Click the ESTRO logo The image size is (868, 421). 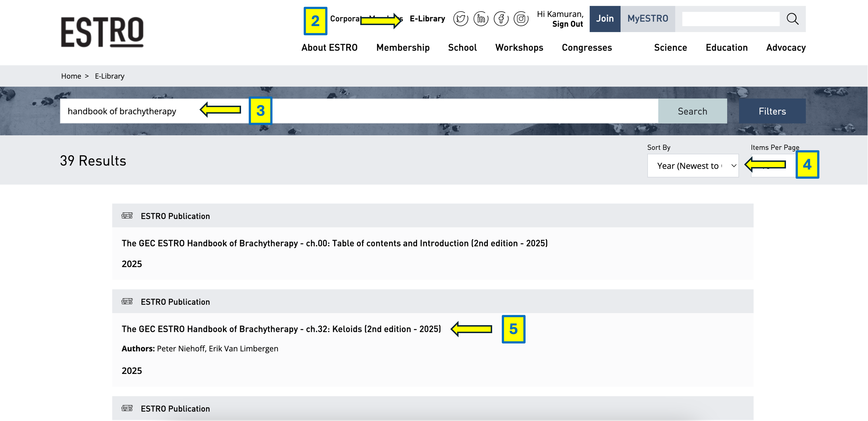pyautogui.click(x=102, y=32)
